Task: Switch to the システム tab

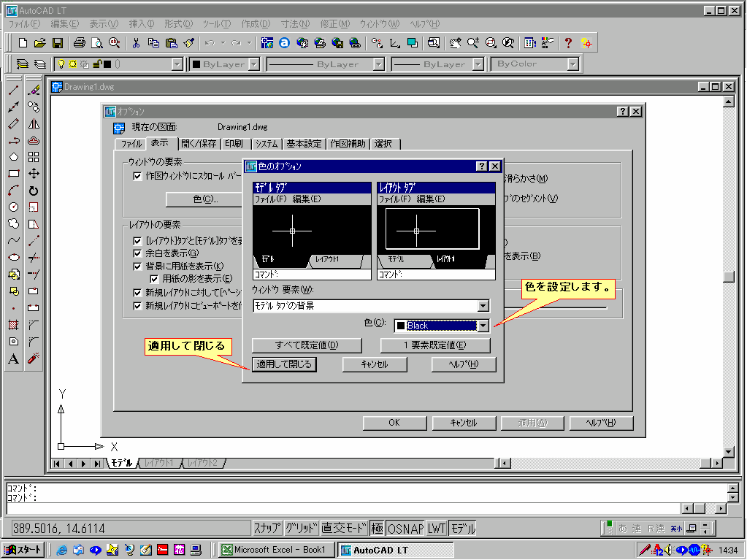Action: (x=267, y=144)
